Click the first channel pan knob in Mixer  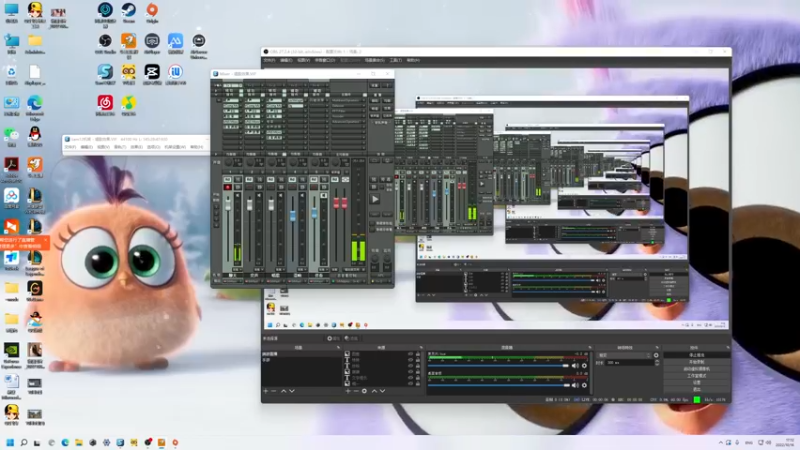[229, 162]
